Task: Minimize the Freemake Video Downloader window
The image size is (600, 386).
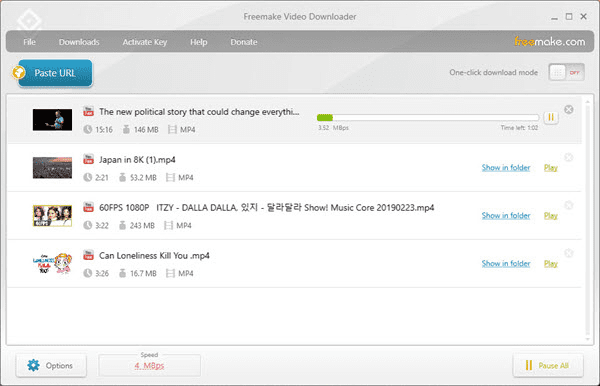Action: coord(554,17)
